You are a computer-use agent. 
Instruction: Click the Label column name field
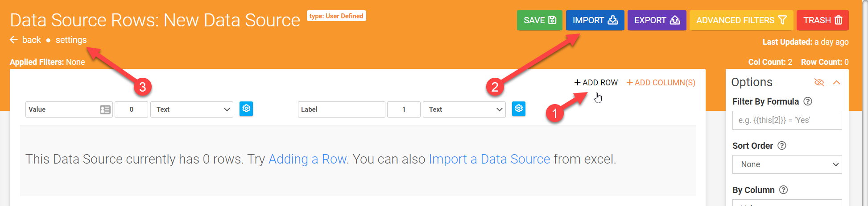[341, 109]
